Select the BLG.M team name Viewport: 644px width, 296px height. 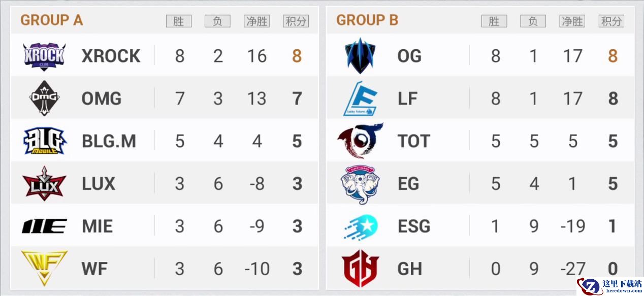pos(109,141)
